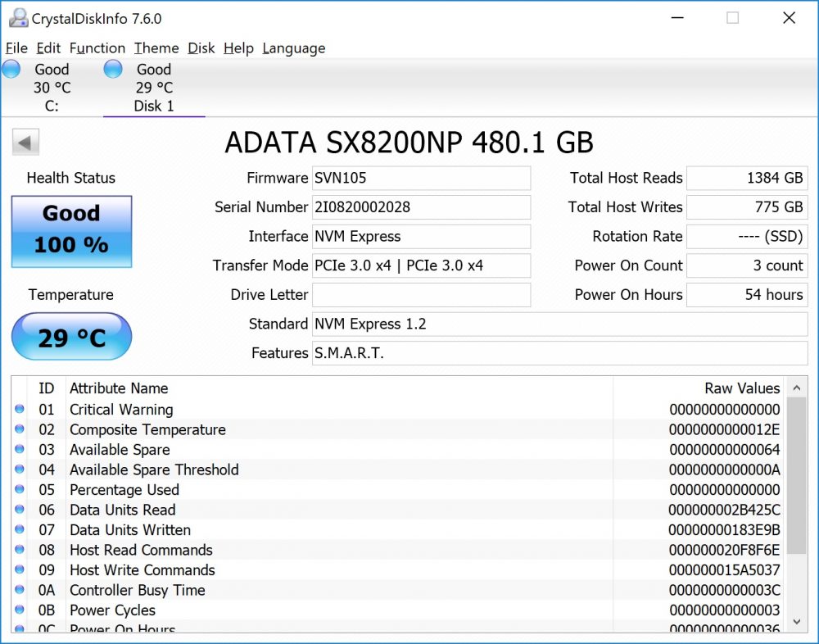Click the Power On Count value 3 count
The image size is (819, 644).
point(747,266)
